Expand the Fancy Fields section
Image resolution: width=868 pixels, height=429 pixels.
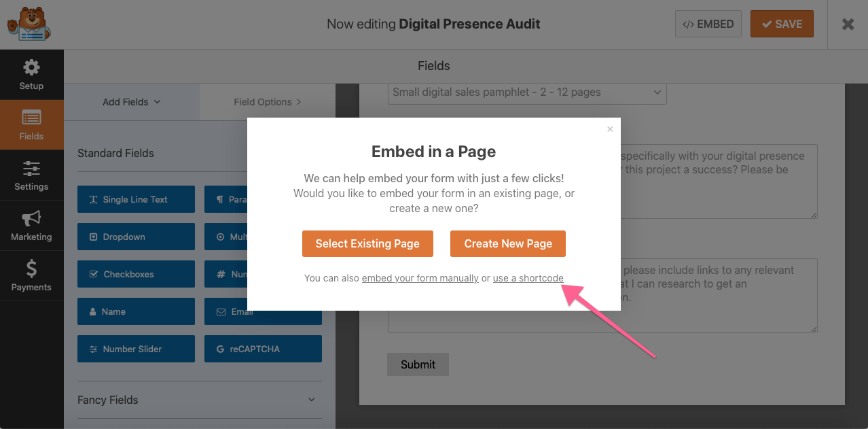pyautogui.click(x=197, y=400)
